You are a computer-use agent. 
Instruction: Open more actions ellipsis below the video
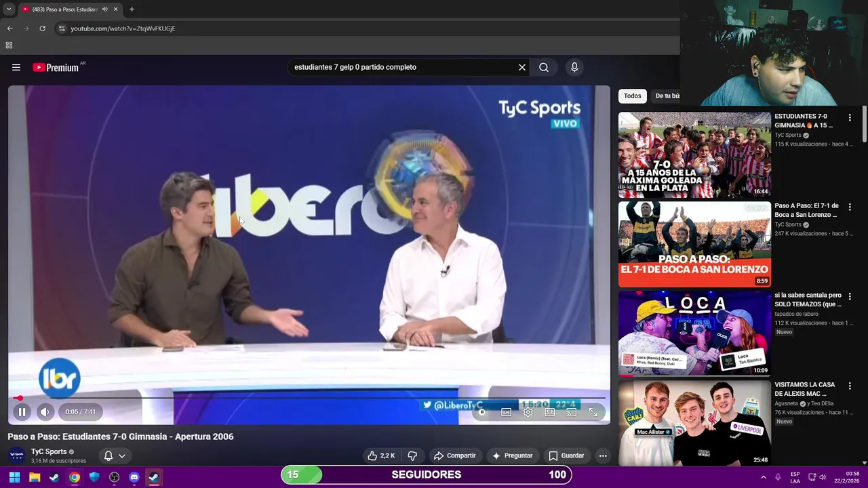[603, 455]
